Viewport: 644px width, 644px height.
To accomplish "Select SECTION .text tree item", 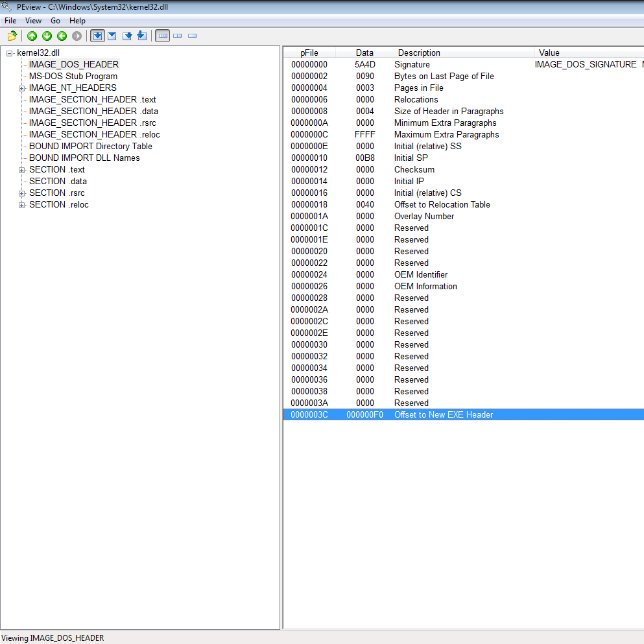I will [x=56, y=170].
